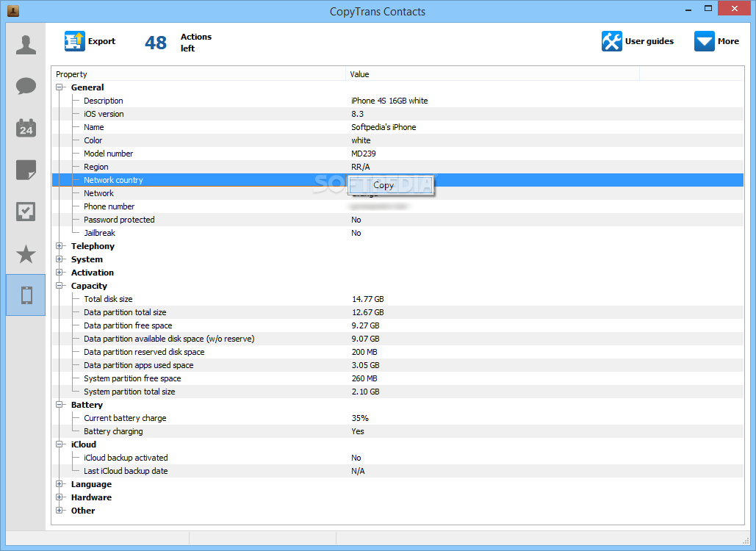
Task: Select the Phone number row
Action: tap(397, 206)
